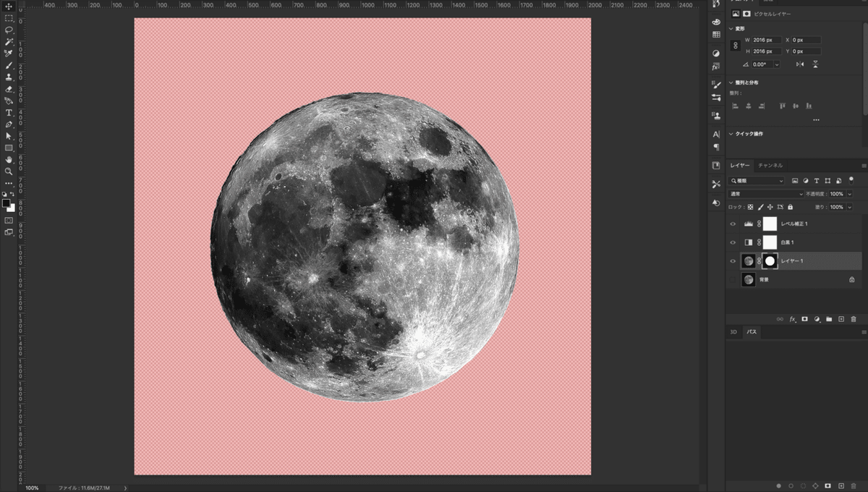This screenshot has width=868, height=492.
Task: Select the Lasso tool
Action: pyautogui.click(x=9, y=30)
